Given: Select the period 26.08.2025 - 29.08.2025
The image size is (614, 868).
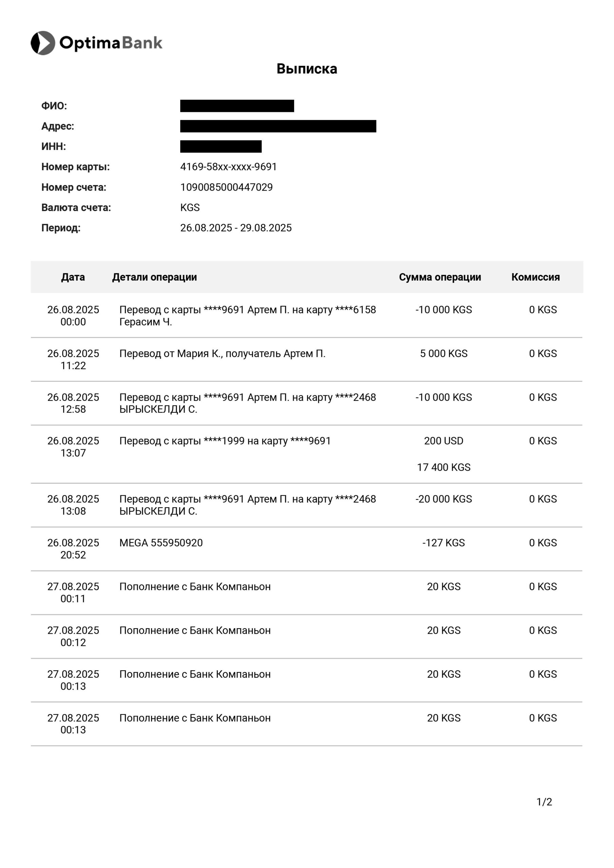Looking at the screenshot, I should [x=236, y=228].
